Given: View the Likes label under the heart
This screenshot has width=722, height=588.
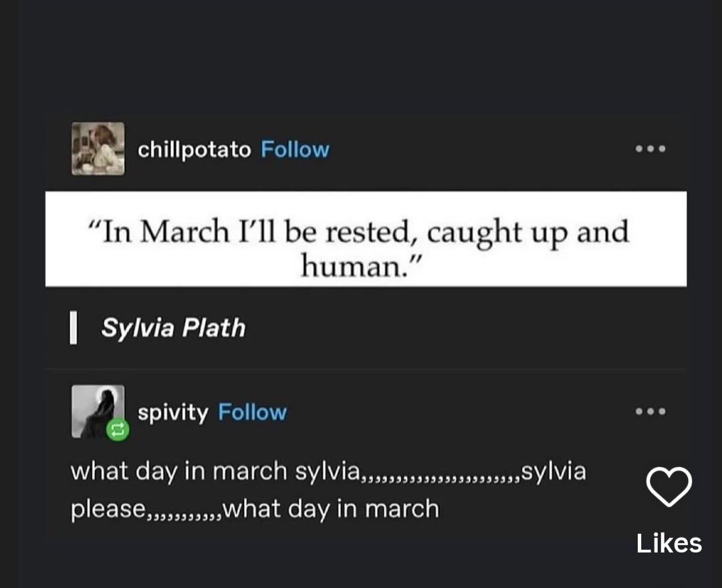Looking at the screenshot, I should tap(669, 543).
